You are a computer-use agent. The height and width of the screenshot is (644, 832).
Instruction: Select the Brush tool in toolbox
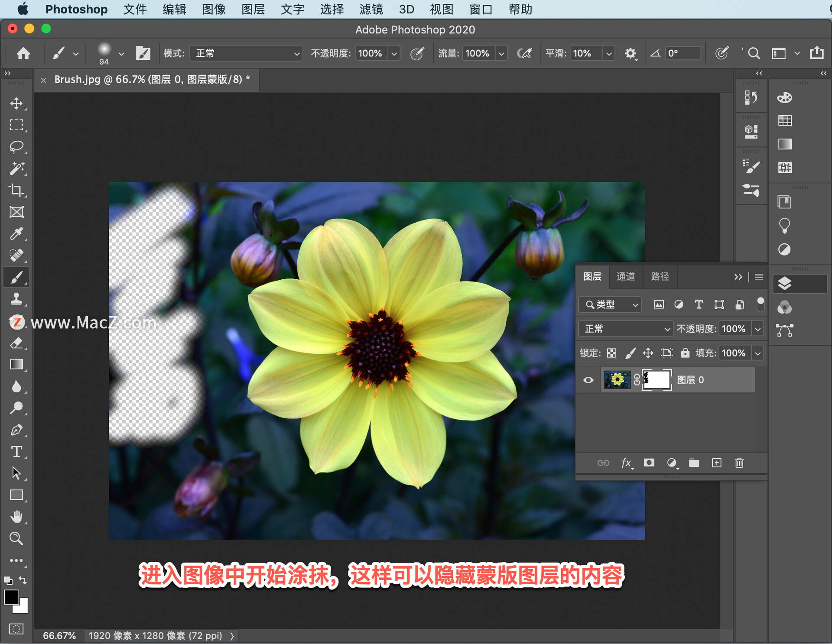tap(16, 277)
